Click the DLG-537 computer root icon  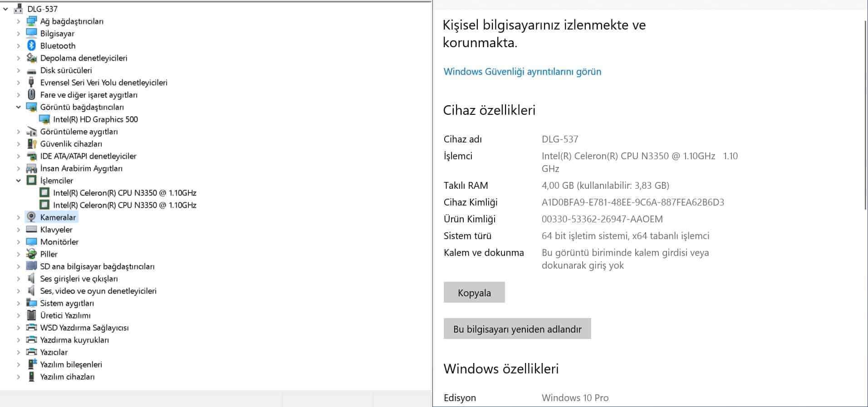[x=19, y=9]
